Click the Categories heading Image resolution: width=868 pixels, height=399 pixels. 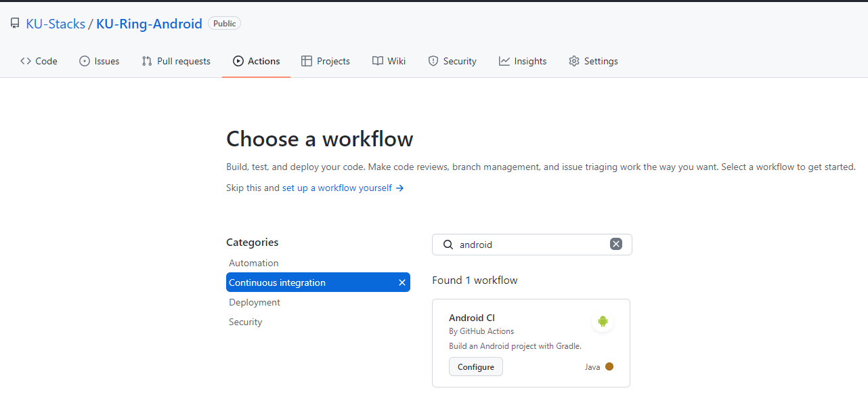click(252, 242)
